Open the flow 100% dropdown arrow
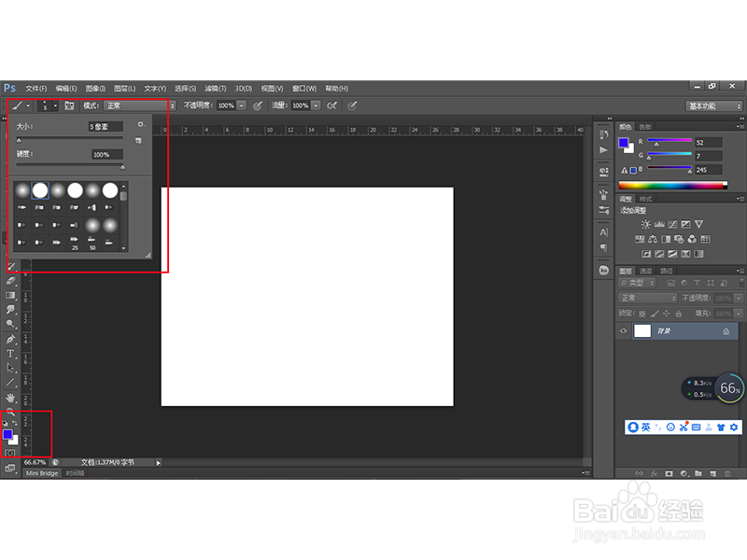This screenshot has width=747, height=560. point(316,105)
